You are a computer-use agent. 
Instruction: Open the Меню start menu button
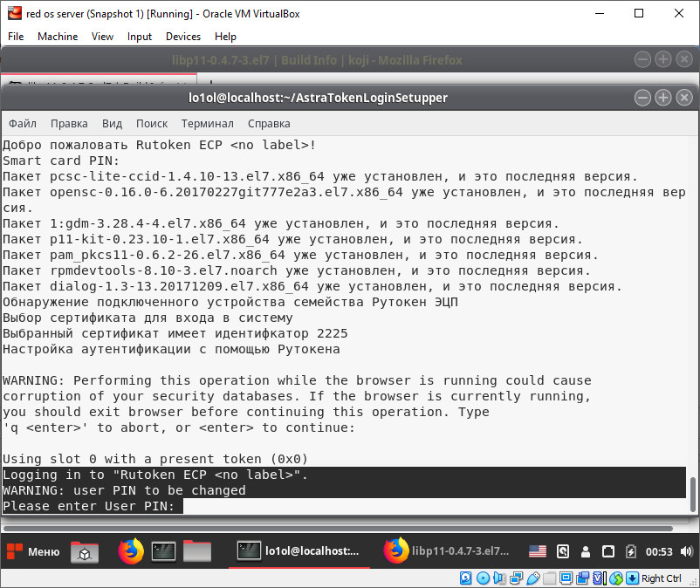click(33, 552)
